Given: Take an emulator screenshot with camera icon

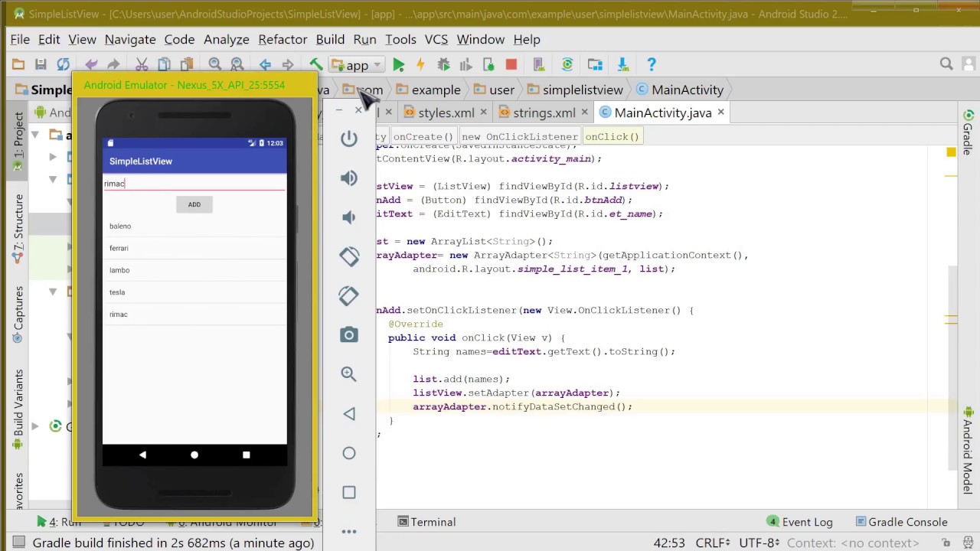Looking at the screenshot, I should pyautogui.click(x=349, y=334).
